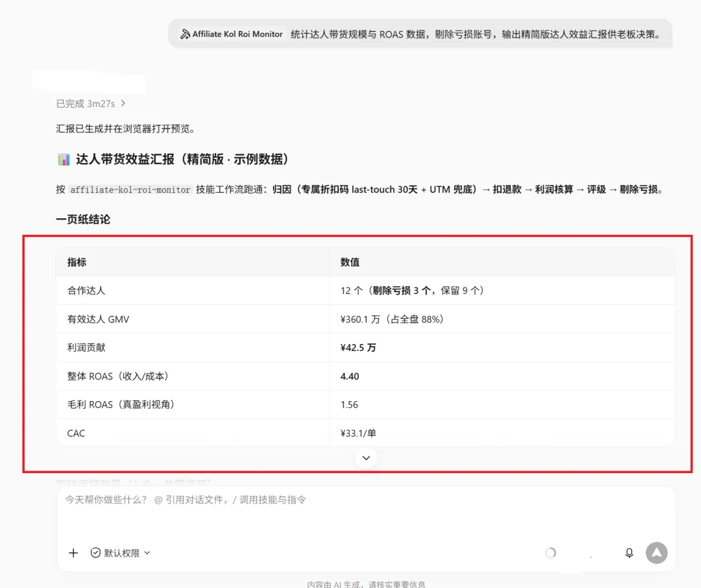Expand the table with the down chevron button
The height and width of the screenshot is (588, 701).
[x=366, y=458]
